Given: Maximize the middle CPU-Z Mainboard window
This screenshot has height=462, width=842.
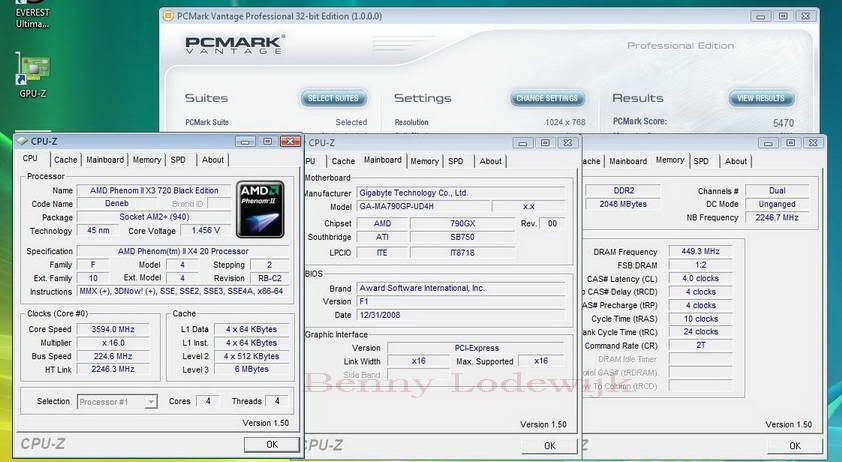Looking at the screenshot, I should [545, 143].
